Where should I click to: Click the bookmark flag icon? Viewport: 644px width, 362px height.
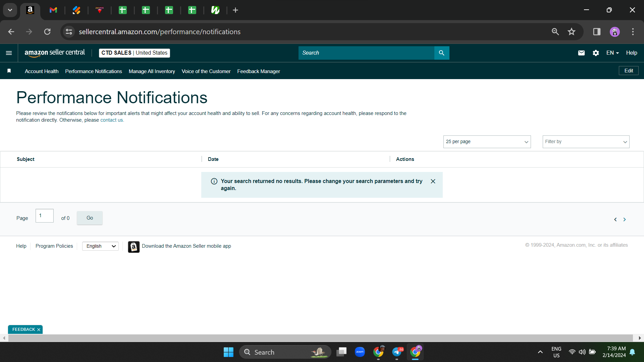9,71
